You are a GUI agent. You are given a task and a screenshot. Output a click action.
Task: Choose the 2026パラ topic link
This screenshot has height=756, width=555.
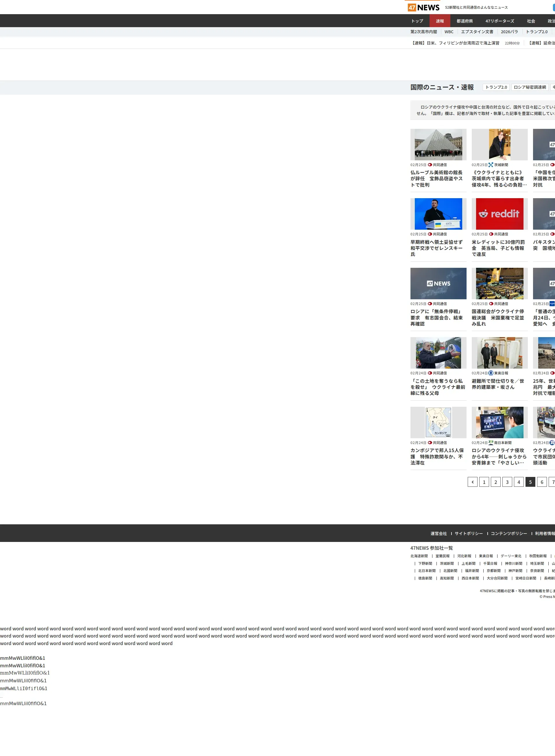[x=509, y=32]
